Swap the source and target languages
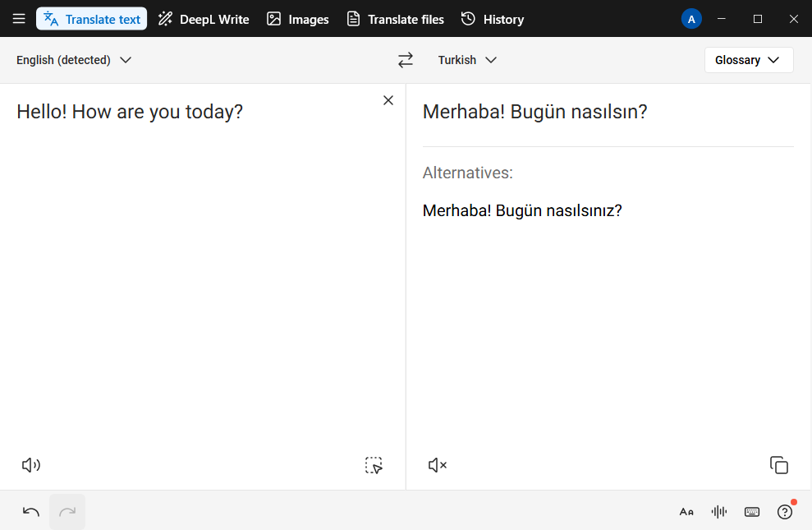Screen dimensions: 812x530 405,59
